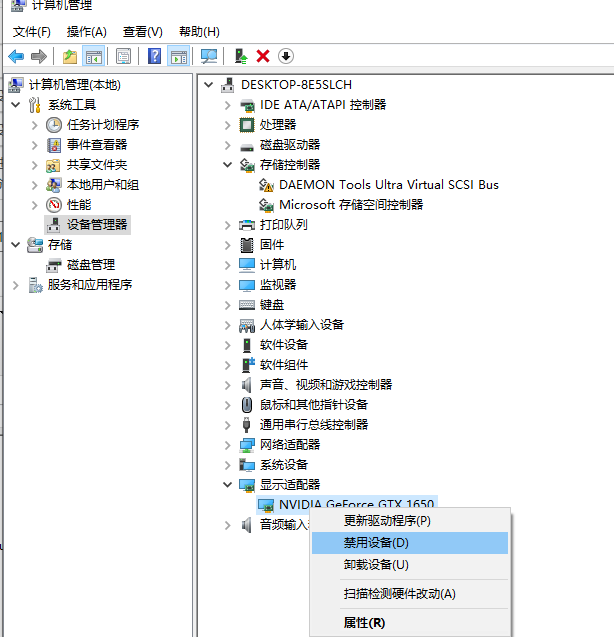
Task: Open the 查看(V) menu
Action: [143, 32]
